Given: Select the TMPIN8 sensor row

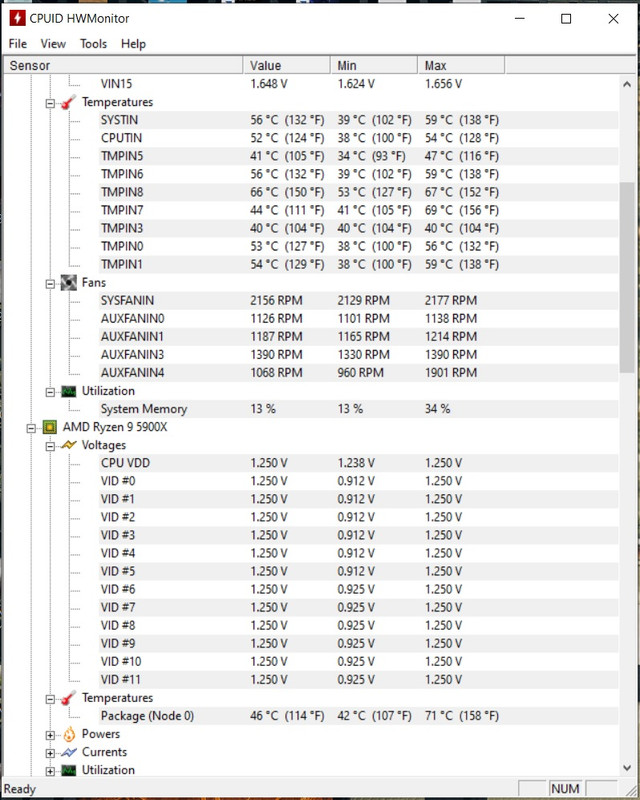Looking at the screenshot, I should (x=359, y=192).
